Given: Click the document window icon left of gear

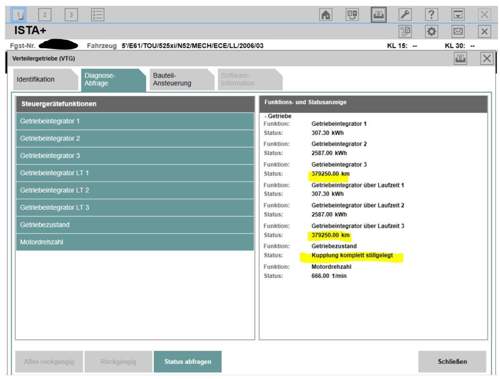Looking at the screenshot, I should click(405, 31).
